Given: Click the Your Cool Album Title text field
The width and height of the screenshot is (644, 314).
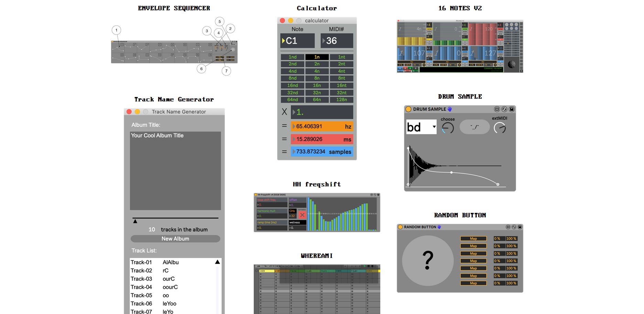Looking at the screenshot, I should tap(175, 171).
